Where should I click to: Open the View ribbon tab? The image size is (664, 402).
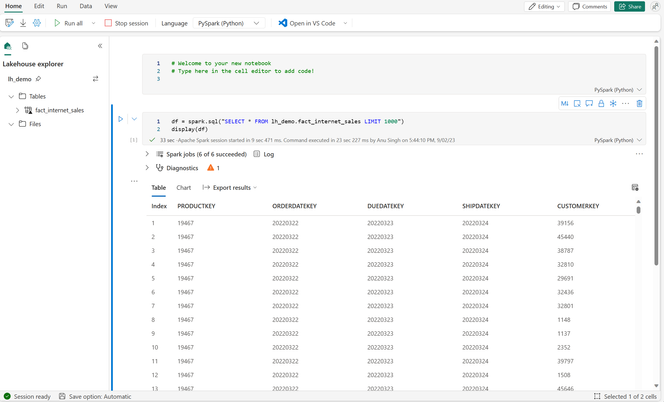(111, 6)
